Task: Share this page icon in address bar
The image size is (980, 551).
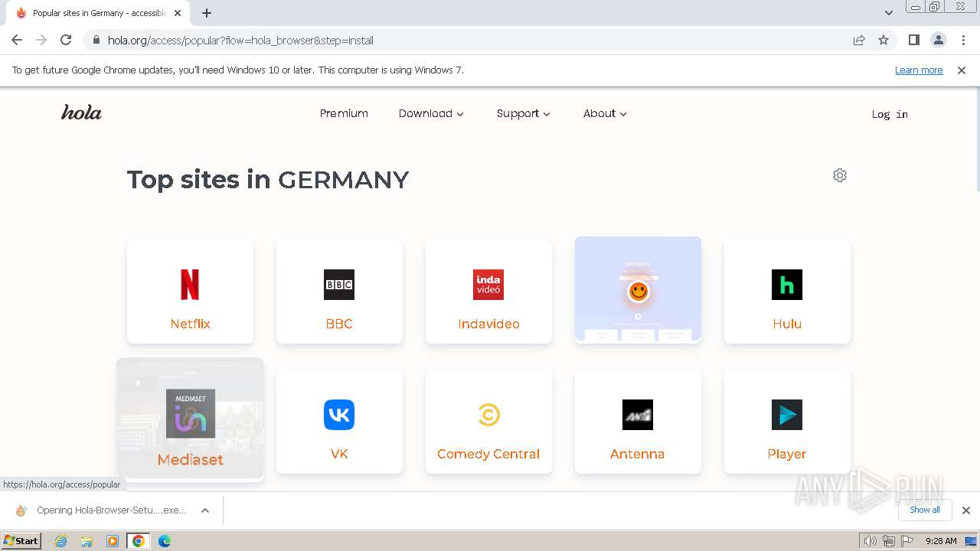Action: point(859,40)
